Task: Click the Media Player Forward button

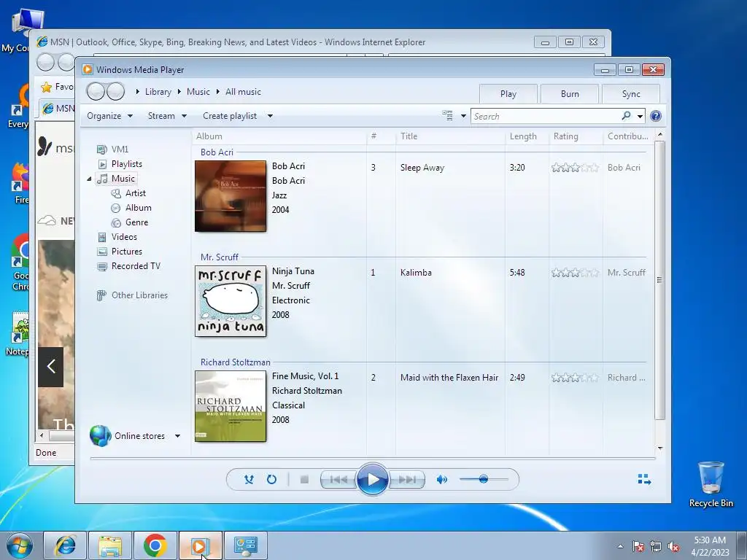Action: (116, 91)
